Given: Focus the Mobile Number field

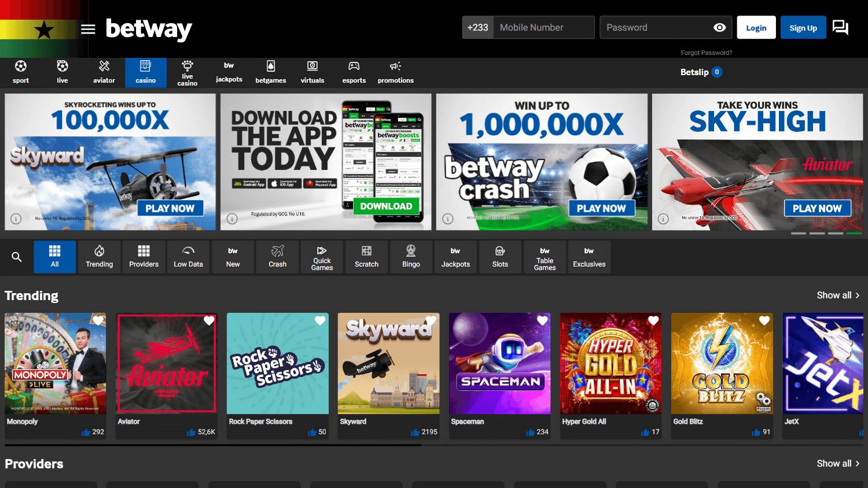Looking at the screenshot, I should click(x=544, y=27).
